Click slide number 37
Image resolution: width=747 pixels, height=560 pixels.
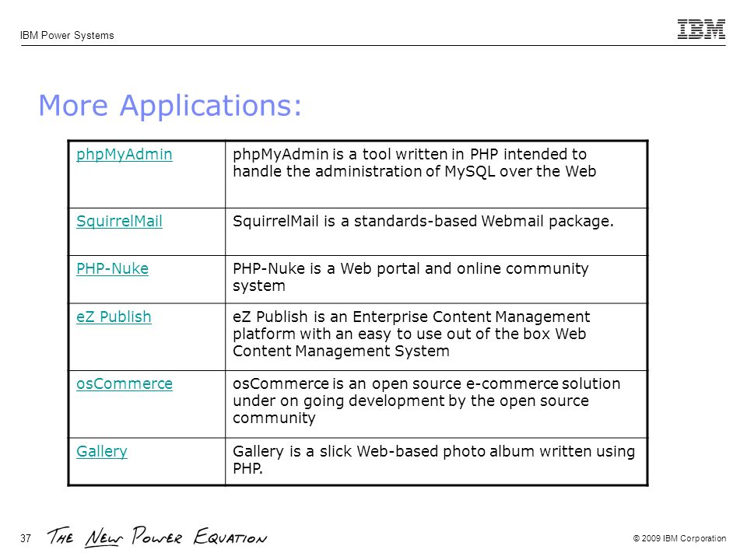click(x=26, y=538)
